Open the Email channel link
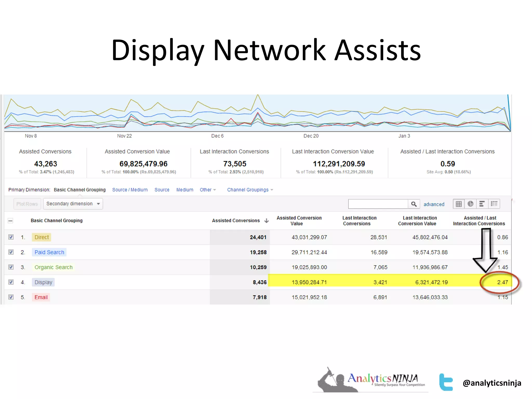 point(41,297)
